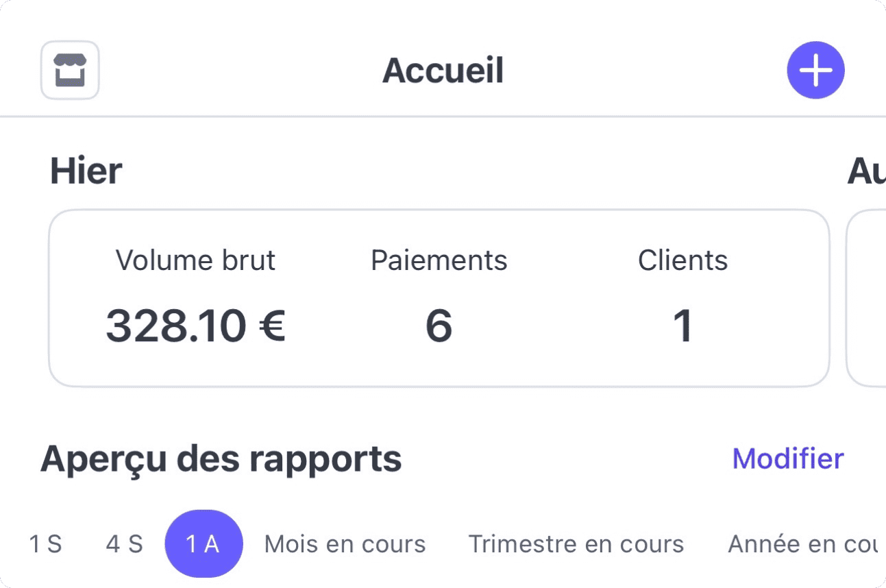The width and height of the screenshot is (886, 588).
Task: Click the Paiements metric label
Action: pos(439,260)
